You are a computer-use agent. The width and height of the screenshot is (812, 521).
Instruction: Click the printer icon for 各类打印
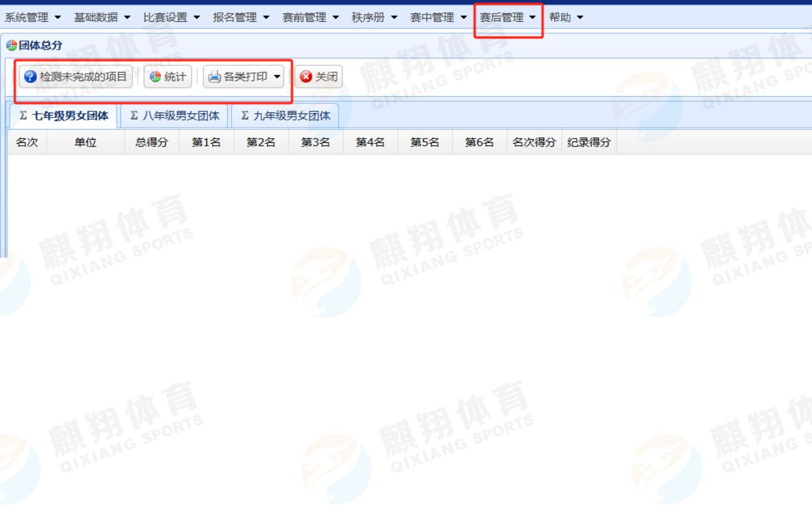pos(215,77)
